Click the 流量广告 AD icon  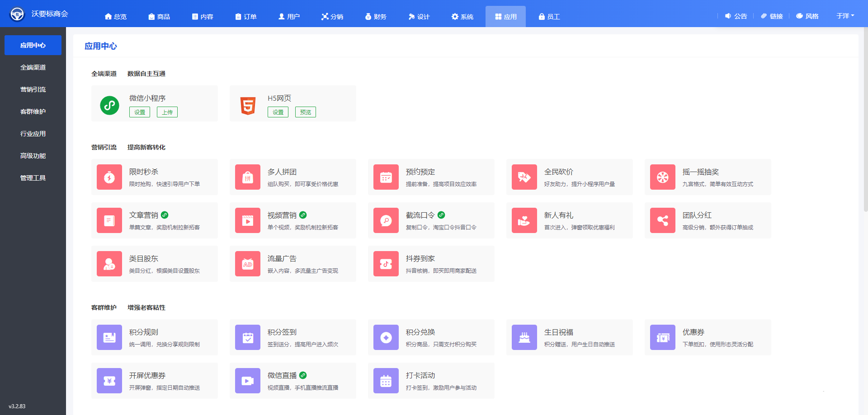coord(248,264)
